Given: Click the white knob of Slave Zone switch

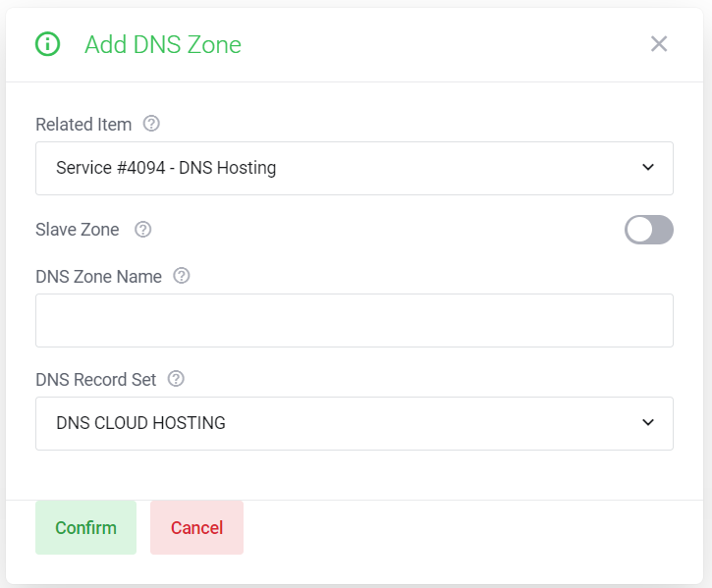Looking at the screenshot, I should pyautogui.click(x=639, y=230).
